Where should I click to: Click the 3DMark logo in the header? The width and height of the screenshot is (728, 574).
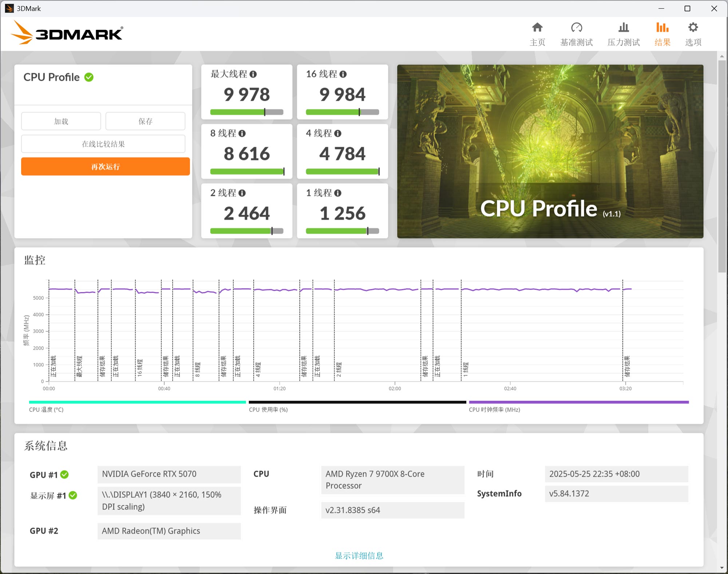coord(67,33)
